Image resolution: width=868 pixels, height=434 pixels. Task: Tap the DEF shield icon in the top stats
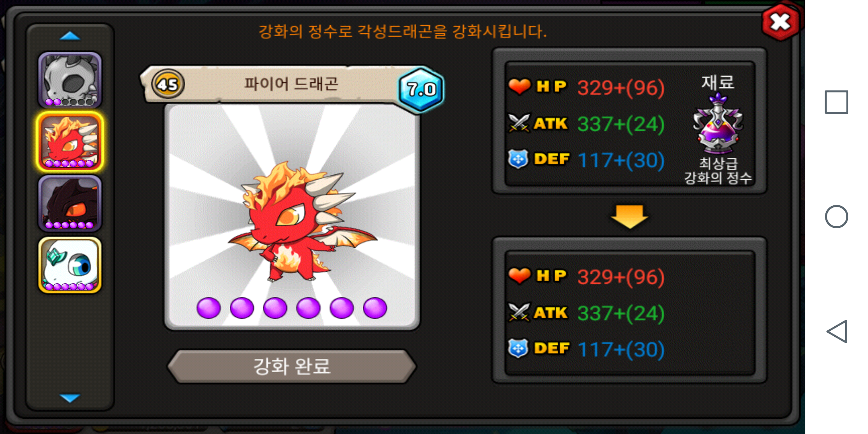tap(518, 159)
